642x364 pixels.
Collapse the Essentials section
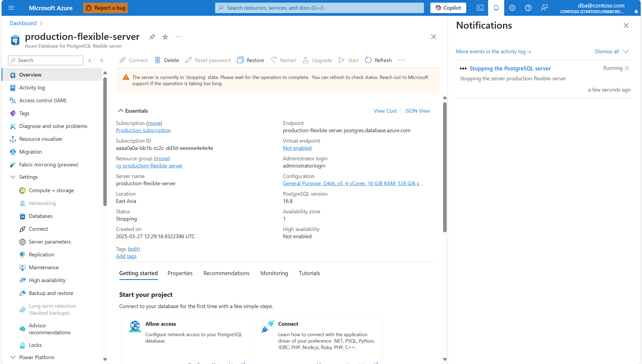[x=121, y=111]
